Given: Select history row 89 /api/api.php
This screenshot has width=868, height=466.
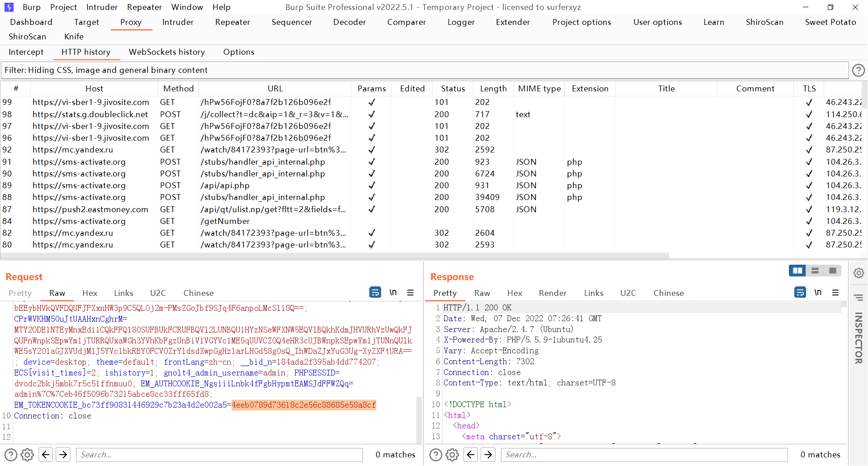Looking at the screenshot, I should [x=432, y=185].
